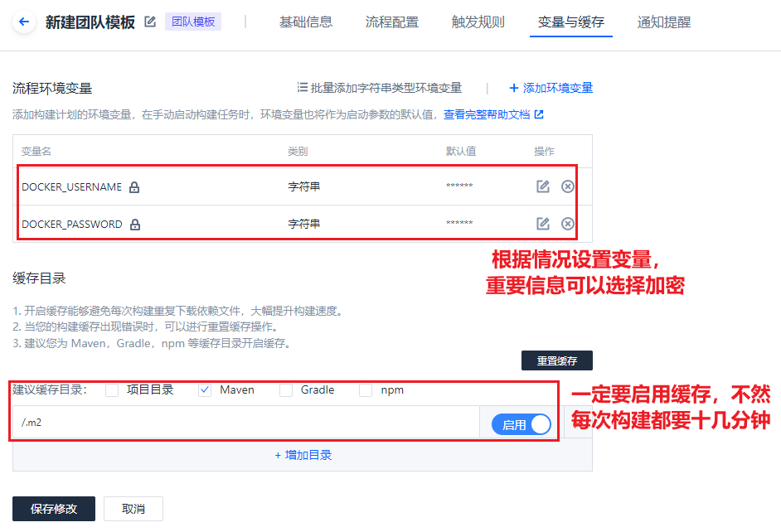Image resolution: width=781 pixels, height=532 pixels.
Task: Click masked default value of DOCKER_PASSWORD
Action: (x=459, y=223)
